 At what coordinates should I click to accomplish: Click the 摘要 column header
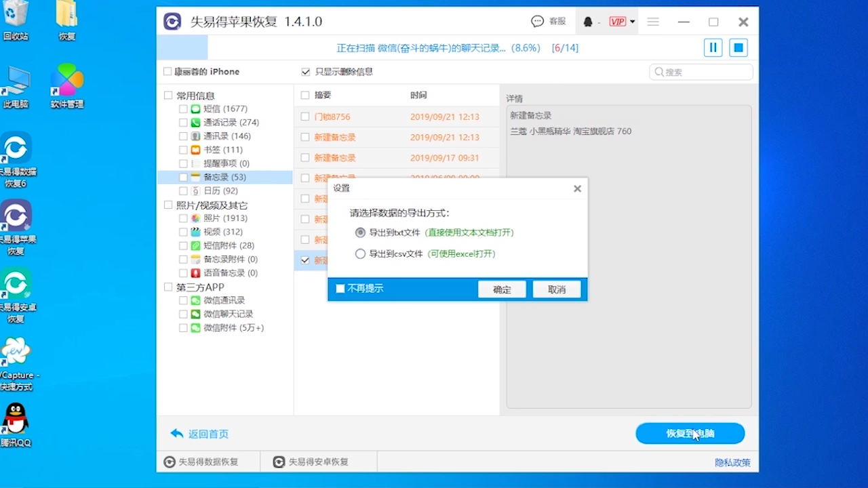click(323, 96)
